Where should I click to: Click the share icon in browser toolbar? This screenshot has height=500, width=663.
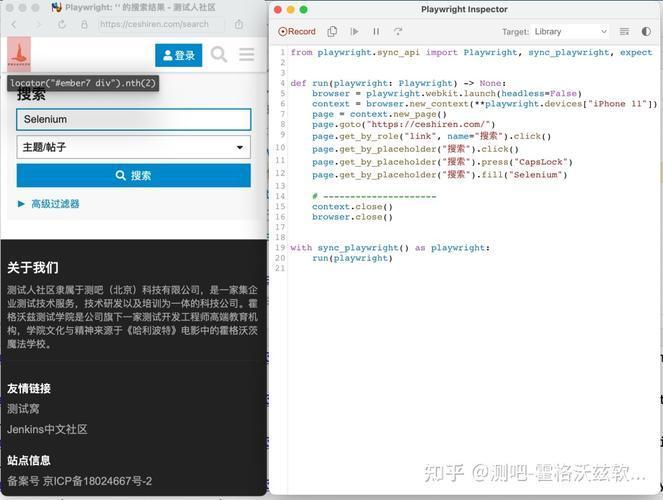(239, 25)
